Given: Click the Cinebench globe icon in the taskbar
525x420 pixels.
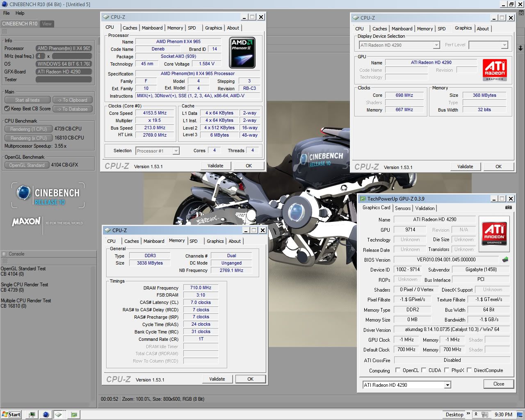Looking at the screenshot, I should pos(46,415).
